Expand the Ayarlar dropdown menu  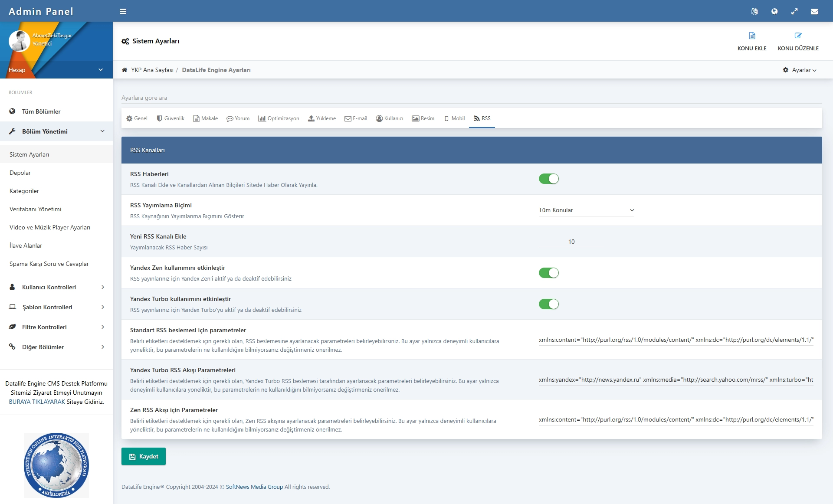pos(800,70)
